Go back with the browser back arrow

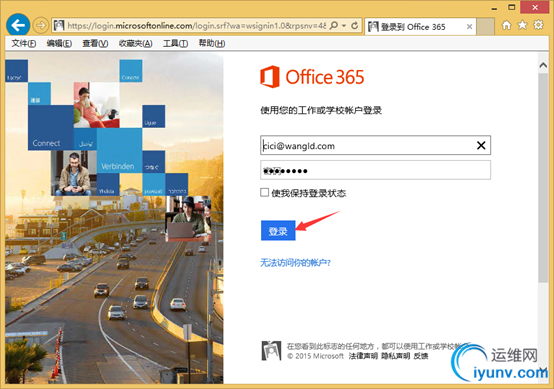point(18,25)
